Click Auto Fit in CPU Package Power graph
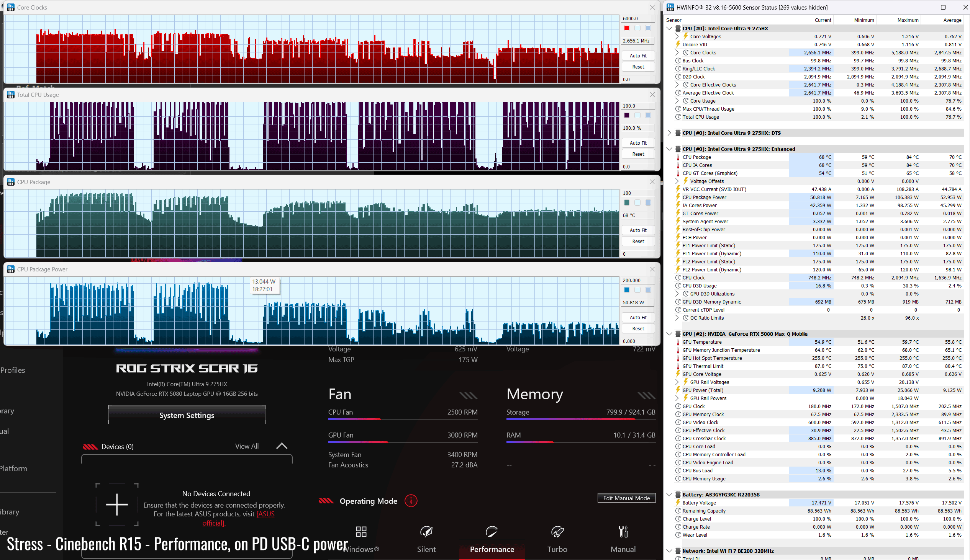The image size is (970, 560). pos(638,318)
